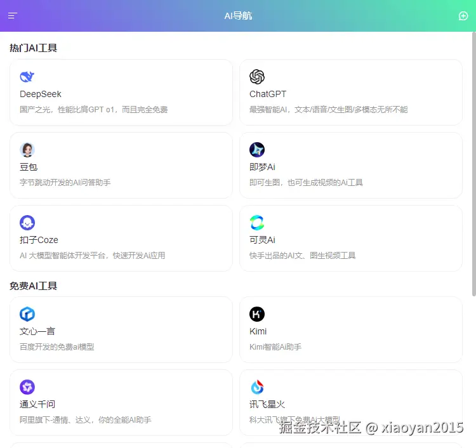Open the ChatGPT card title

tap(268, 94)
